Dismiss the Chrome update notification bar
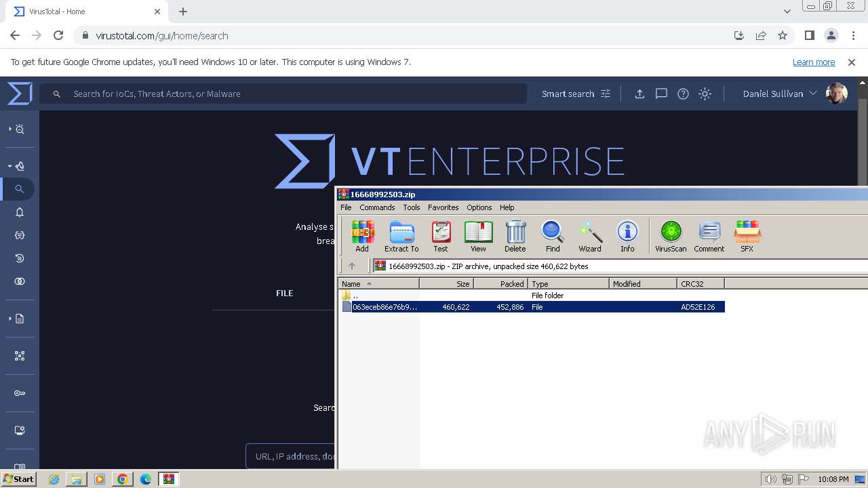The height and width of the screenshot is (488, 868). [x=852, y=62]
